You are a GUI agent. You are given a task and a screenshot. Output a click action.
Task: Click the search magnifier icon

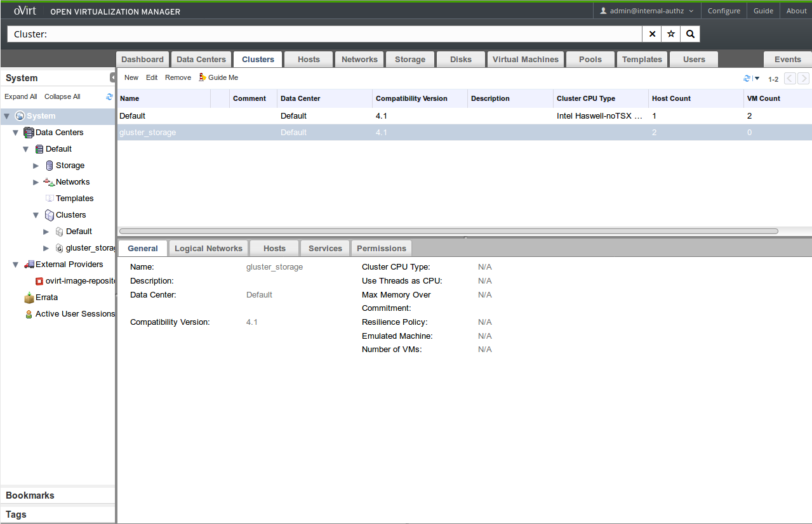point(690,34)
